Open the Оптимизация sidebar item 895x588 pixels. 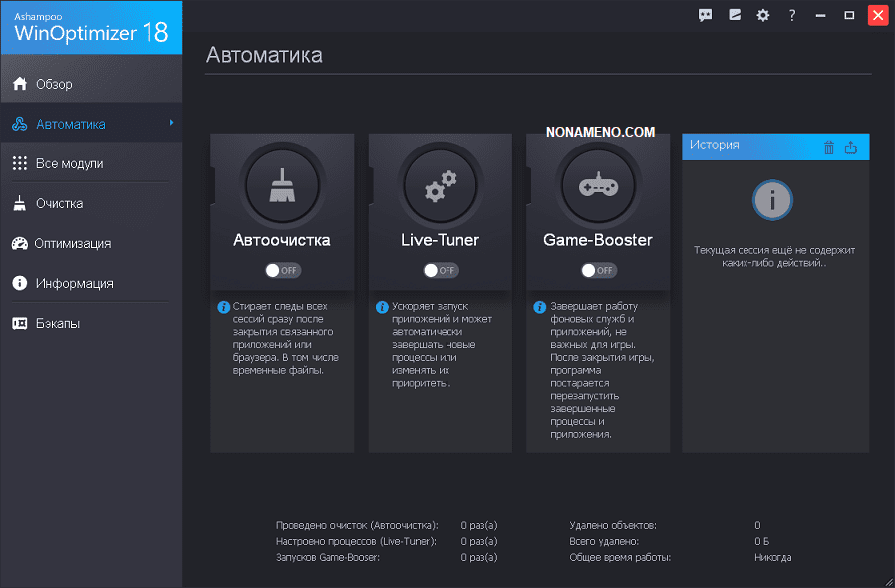(x=72, y=243)
